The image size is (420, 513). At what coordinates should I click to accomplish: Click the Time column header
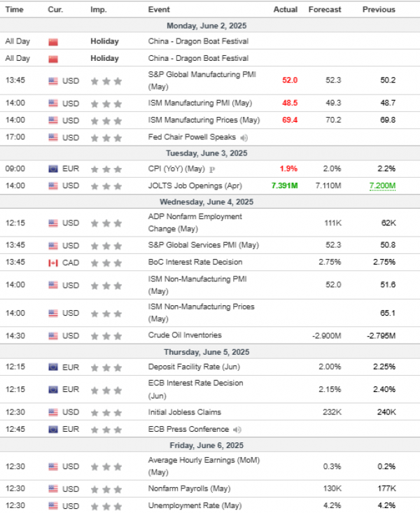pyautogui.click(x=14, y=10)
